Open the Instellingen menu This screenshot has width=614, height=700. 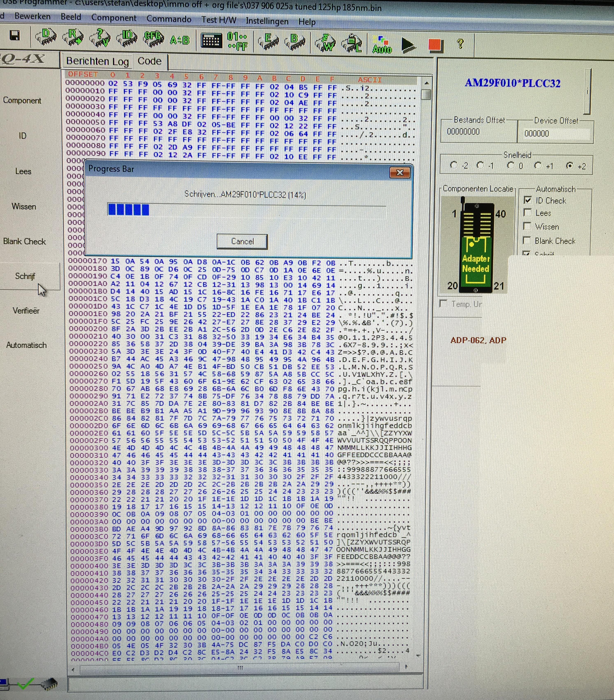click(267, 21)
